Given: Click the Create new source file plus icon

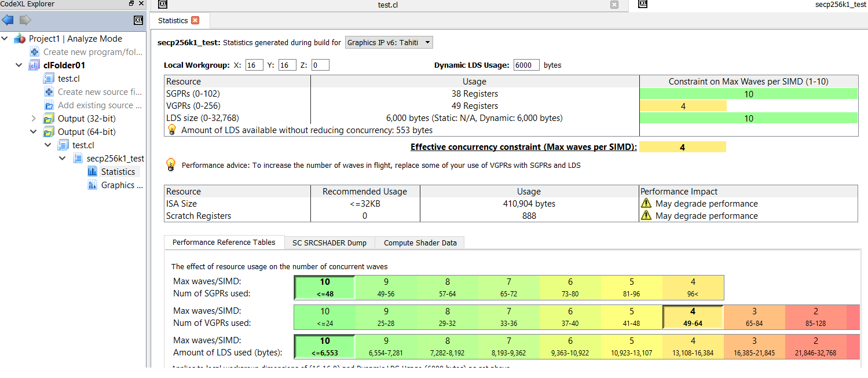Looking at the screenshot, I should 49,92.
